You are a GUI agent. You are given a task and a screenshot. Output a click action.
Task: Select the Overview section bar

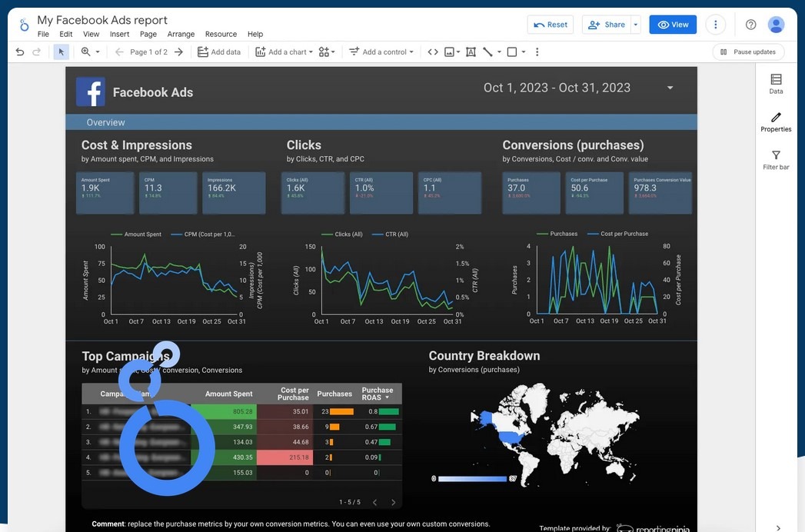tap(381, 121)
